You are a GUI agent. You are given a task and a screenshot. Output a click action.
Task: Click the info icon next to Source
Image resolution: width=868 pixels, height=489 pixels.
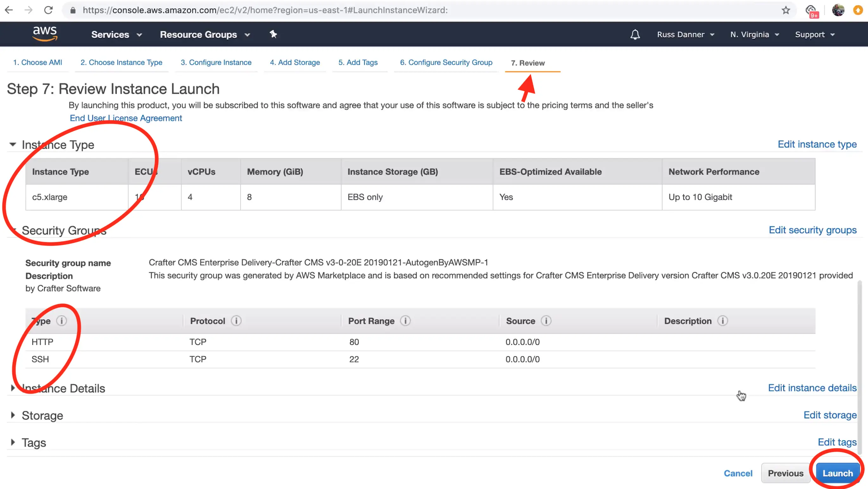tap(546, 321)
